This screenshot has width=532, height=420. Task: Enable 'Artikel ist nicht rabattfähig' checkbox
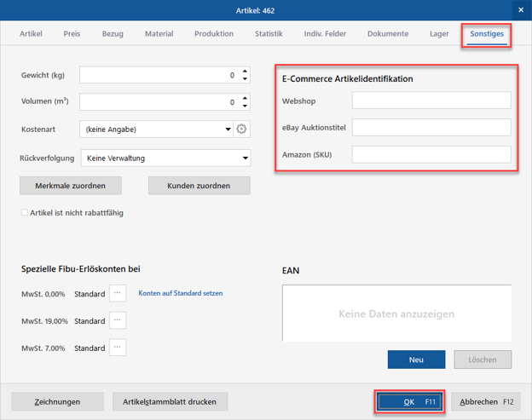[x=25, y=213]
